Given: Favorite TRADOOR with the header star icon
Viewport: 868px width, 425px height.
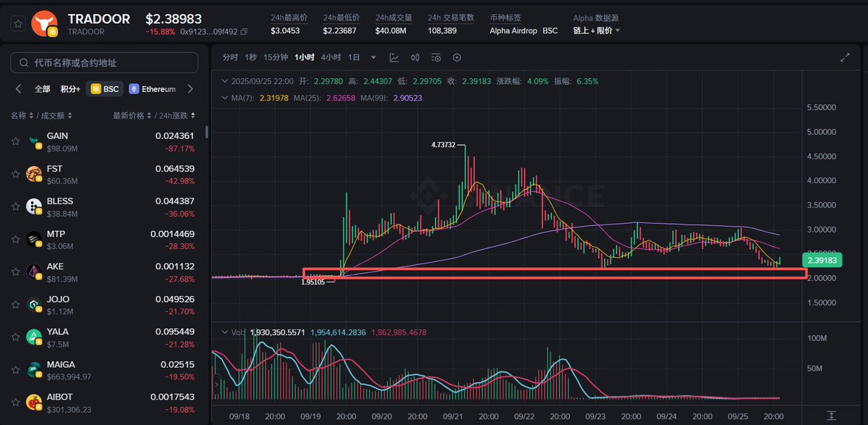Looking at the screenshot, I should pos(19,24).
